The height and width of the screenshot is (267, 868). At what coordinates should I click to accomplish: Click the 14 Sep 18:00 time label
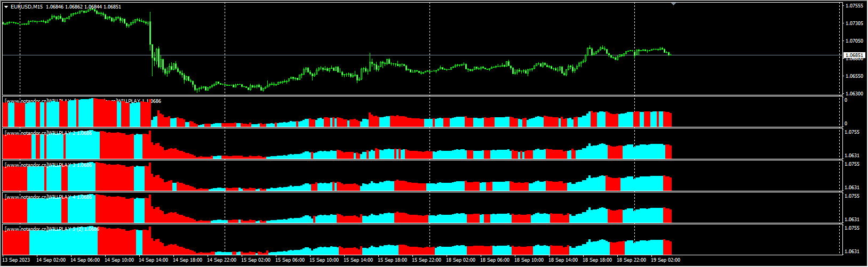(x=187, y=261)
